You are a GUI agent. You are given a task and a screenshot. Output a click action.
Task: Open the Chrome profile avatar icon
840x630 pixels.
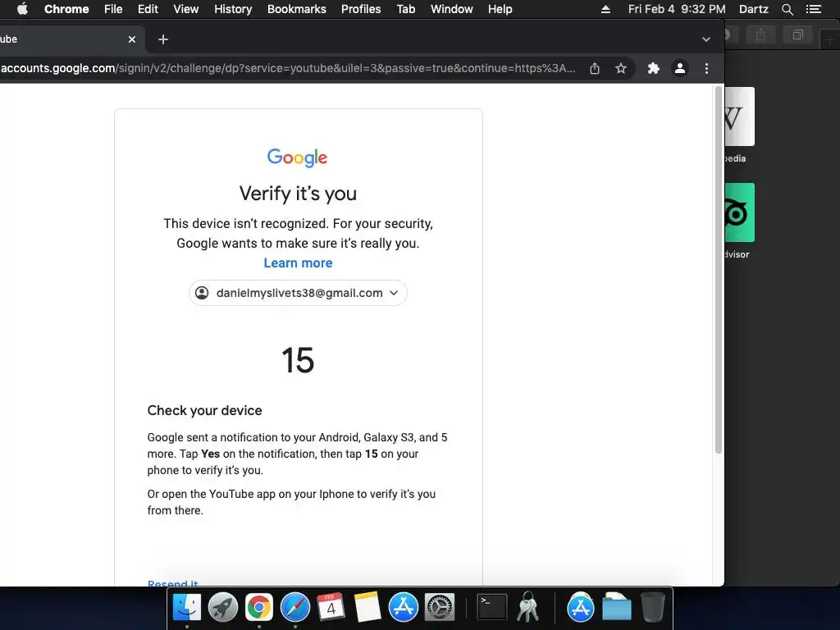tap(680, 68)
